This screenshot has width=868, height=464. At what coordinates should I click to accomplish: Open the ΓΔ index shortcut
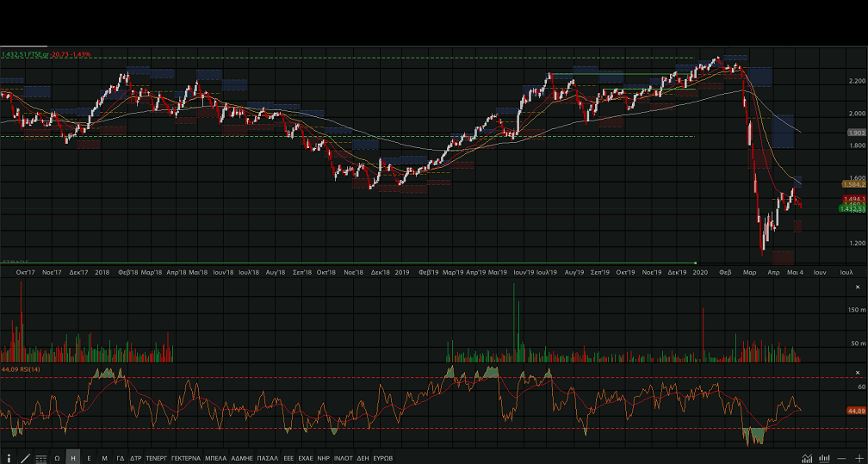pos(121,458)
